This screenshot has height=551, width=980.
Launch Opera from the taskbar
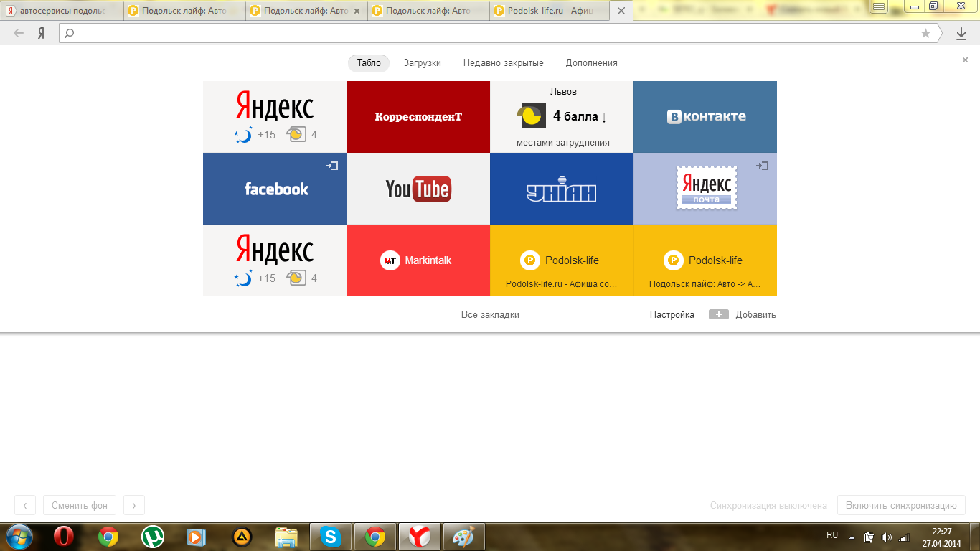click(64, 537)
